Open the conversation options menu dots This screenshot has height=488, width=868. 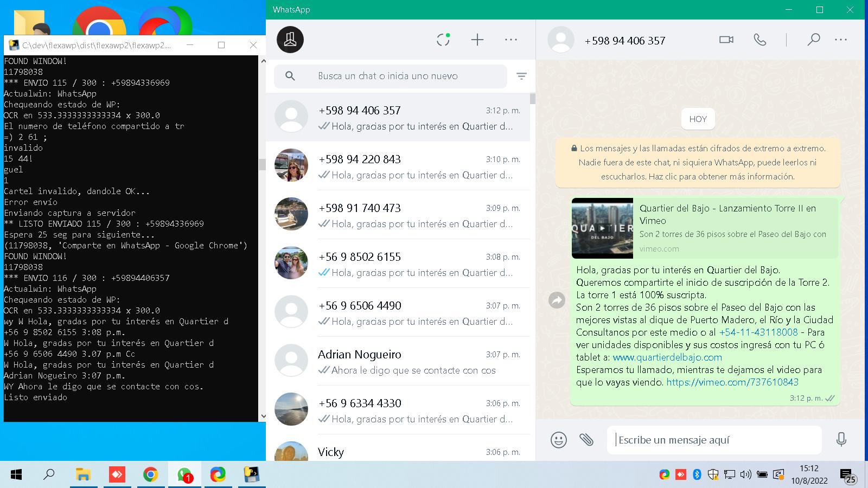[841, 40]
